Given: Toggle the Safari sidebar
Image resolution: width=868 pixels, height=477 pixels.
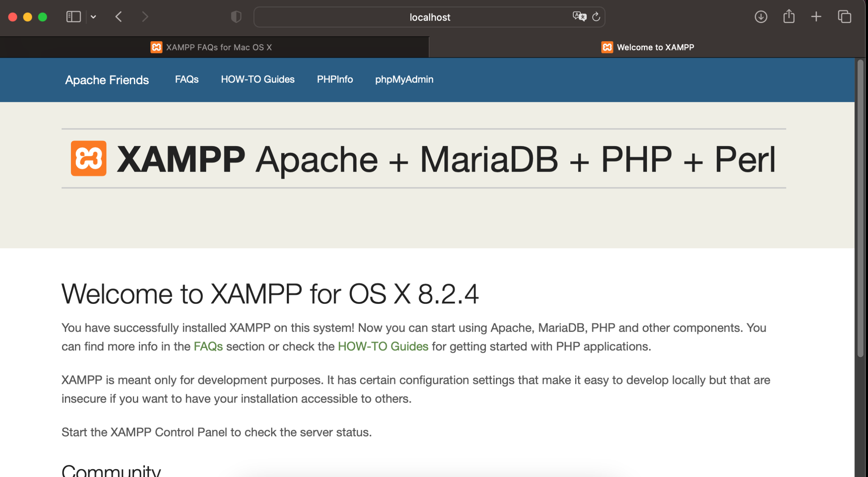Looking at the screenshot, I should (73, 17).
